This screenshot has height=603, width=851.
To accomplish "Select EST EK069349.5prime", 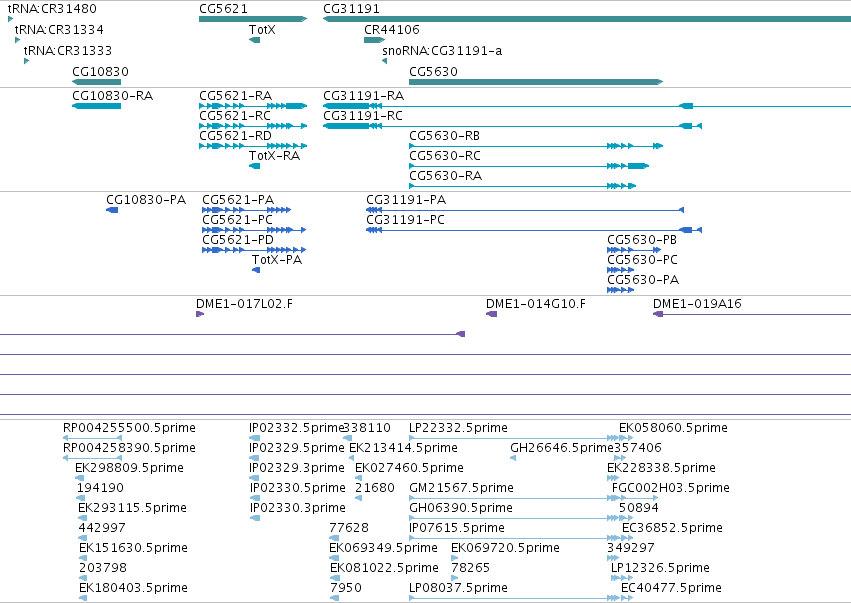I will pos(334,558).
